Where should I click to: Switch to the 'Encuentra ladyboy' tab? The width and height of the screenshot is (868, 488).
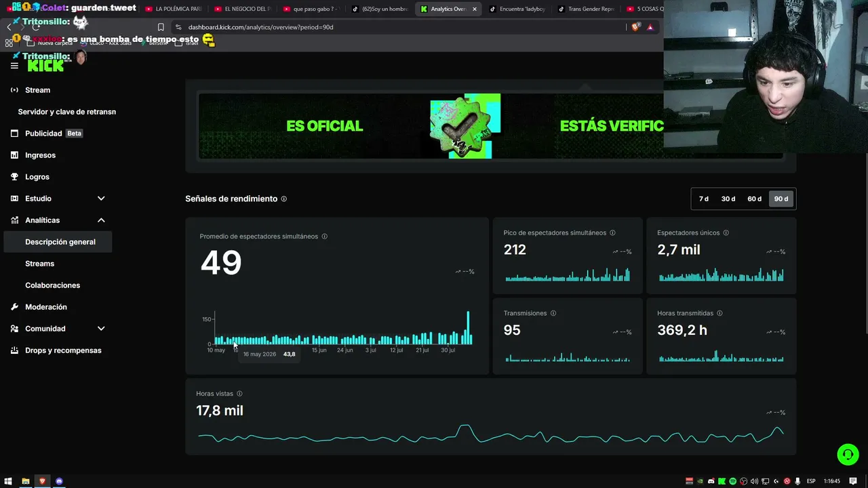(518, 9)
